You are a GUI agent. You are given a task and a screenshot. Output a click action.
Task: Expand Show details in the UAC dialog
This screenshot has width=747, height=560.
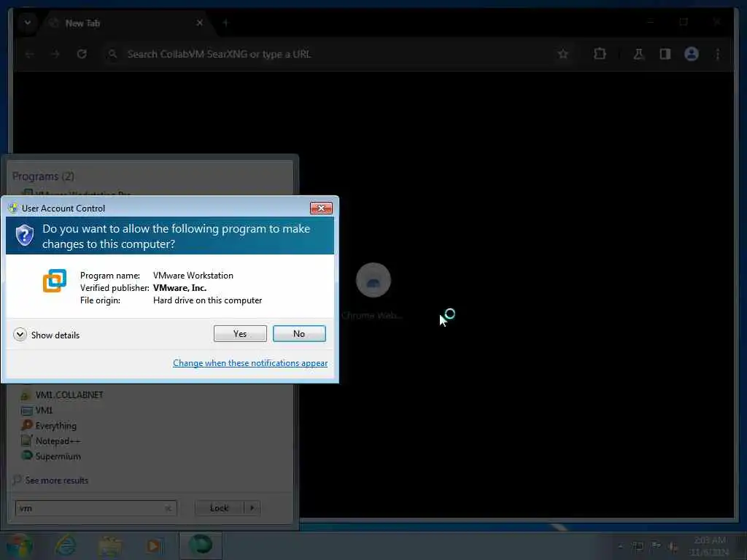click(47, 335)
